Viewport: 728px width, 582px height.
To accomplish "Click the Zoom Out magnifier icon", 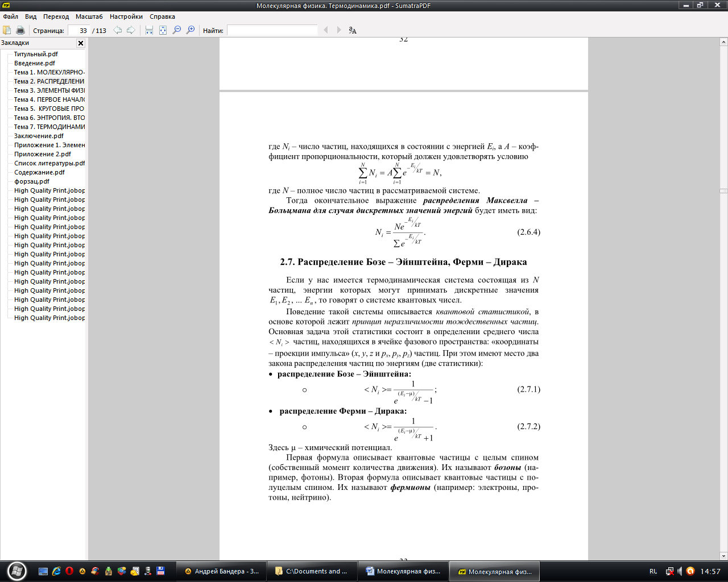I will [177, 30].
